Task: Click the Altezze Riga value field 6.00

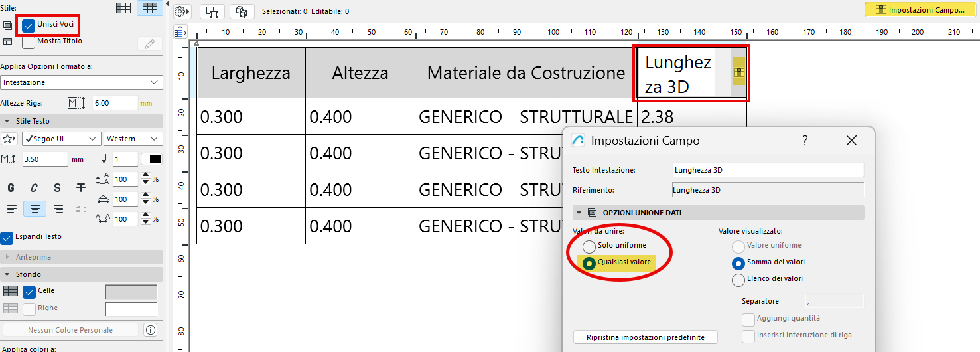Action: [x=114, y=103]
